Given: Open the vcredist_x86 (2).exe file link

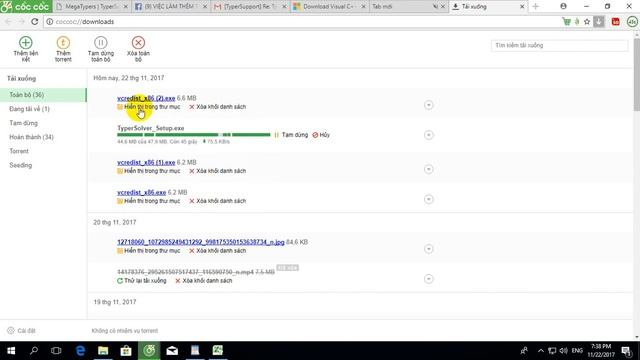Looking at the screenshot, I should pos(146,98).
